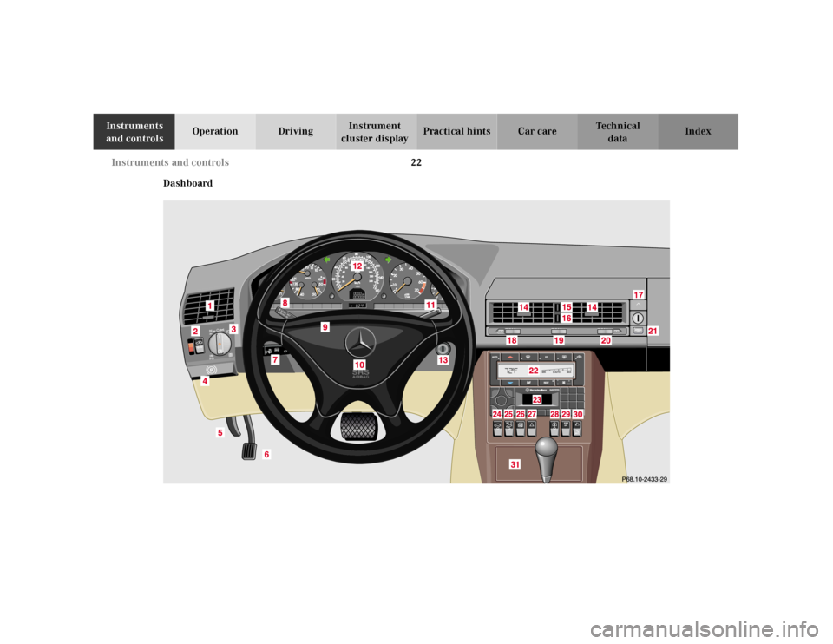
Task: Click callout number 26 above console switches
Action: (520, 414)
